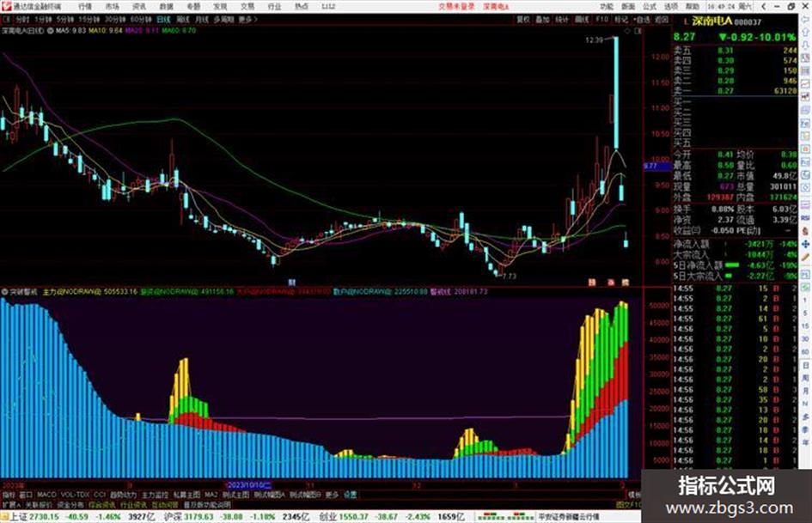
Task: Select the MA2 indicator tab
Action: click(211, 495)
